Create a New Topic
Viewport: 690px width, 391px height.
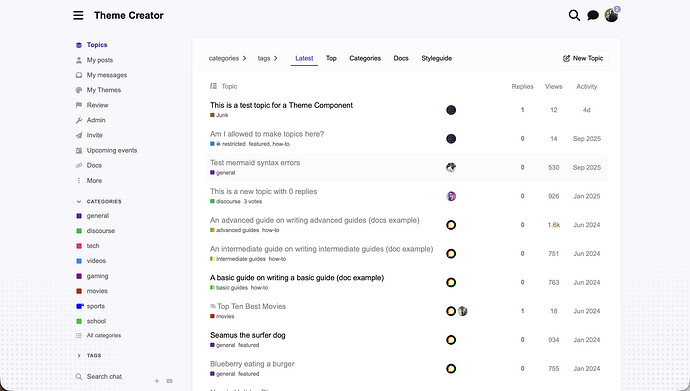click(583, 58)
